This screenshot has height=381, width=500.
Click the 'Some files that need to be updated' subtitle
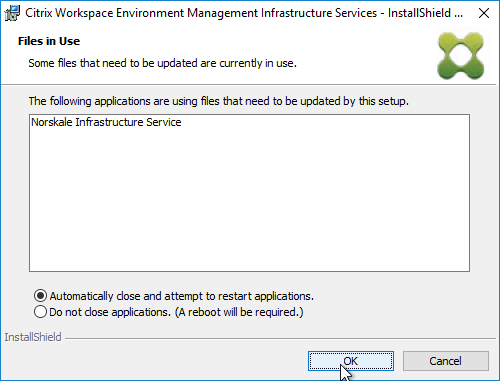point(162,63)
